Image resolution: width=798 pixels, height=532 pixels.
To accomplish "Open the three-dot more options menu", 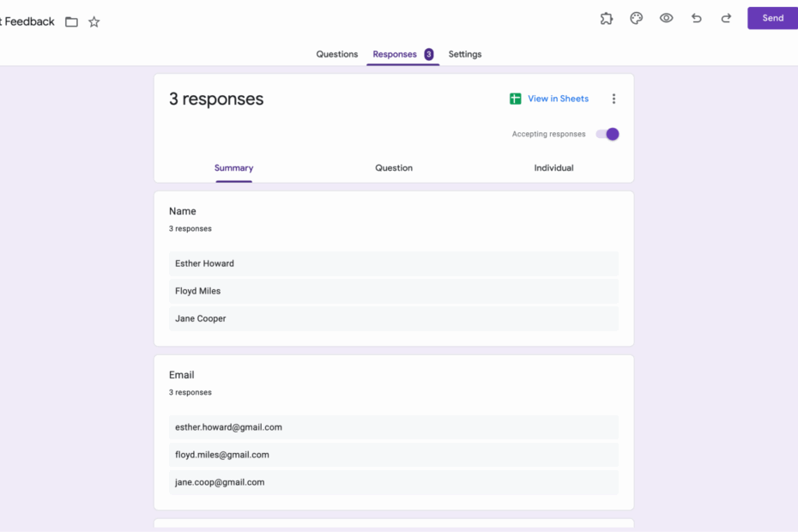I will click(614, 98).
